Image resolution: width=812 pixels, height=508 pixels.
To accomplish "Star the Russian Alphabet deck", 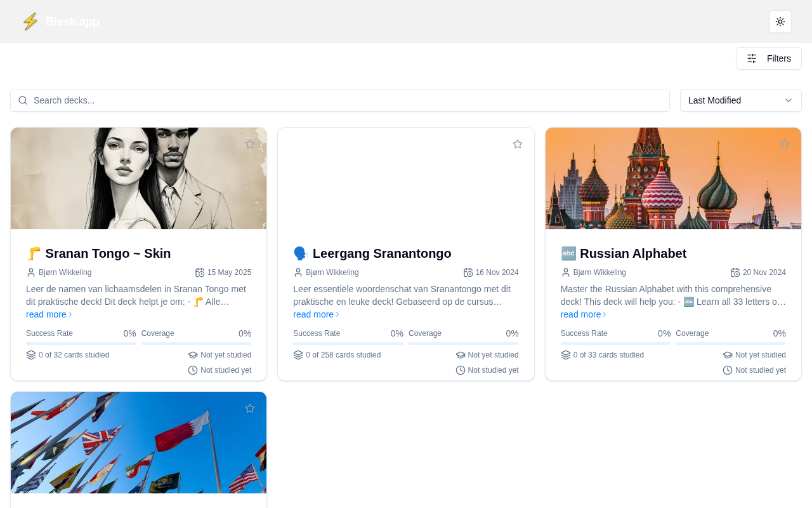I will tap(785, 144).
